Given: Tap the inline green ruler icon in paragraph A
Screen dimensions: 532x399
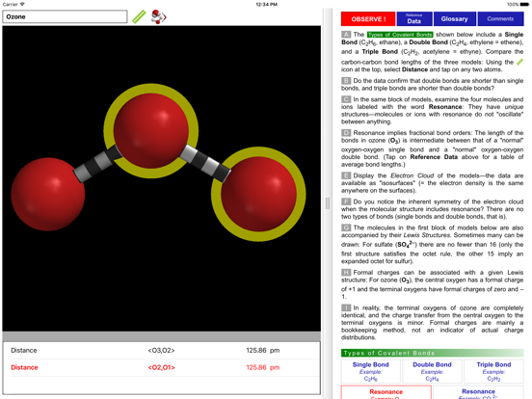Looking at the screenshot, I should click(x=519, y=62).
